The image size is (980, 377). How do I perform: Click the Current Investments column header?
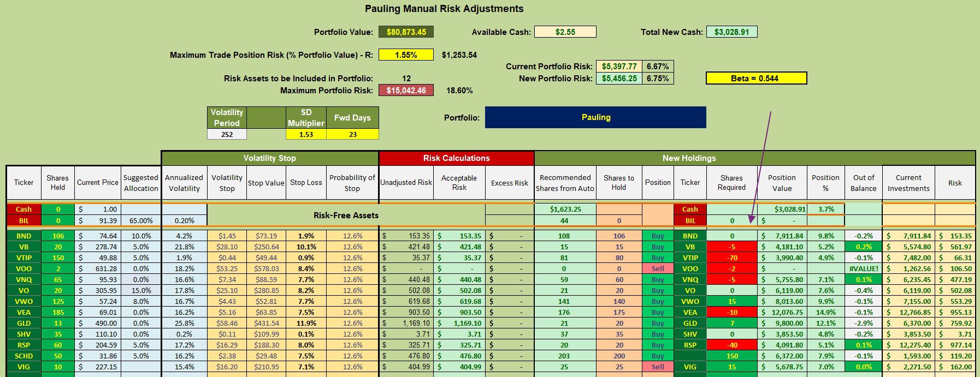pyautogui.click(x=908, y=183)
